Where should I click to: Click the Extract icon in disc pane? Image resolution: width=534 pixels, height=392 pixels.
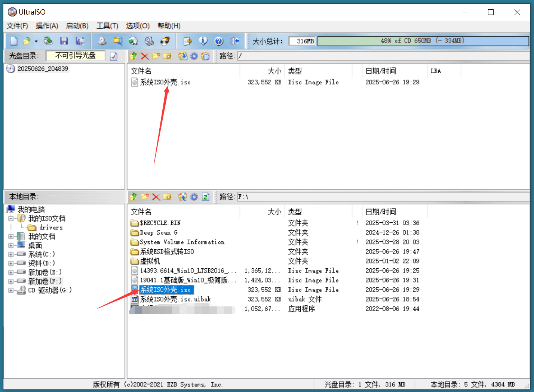click(x=182, y=56)
